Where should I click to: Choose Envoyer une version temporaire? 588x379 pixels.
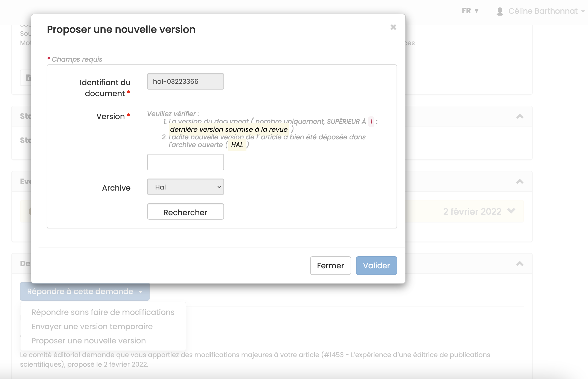(x=92, y=326)
